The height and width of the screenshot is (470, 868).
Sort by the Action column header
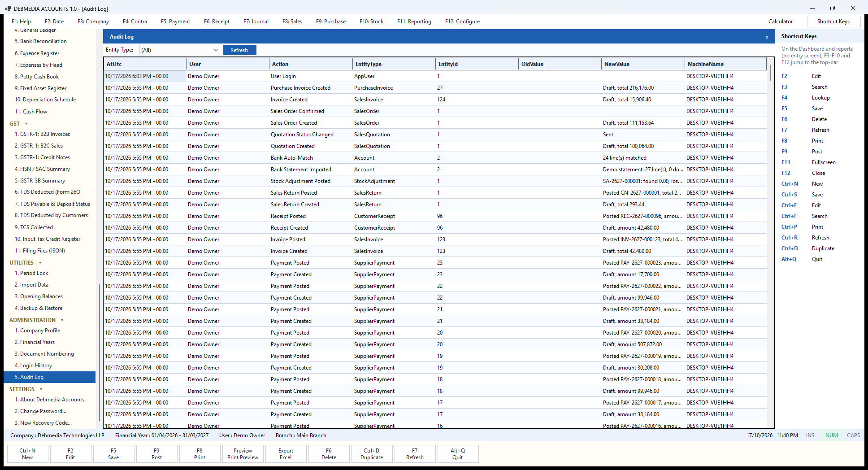coord(311,64)
